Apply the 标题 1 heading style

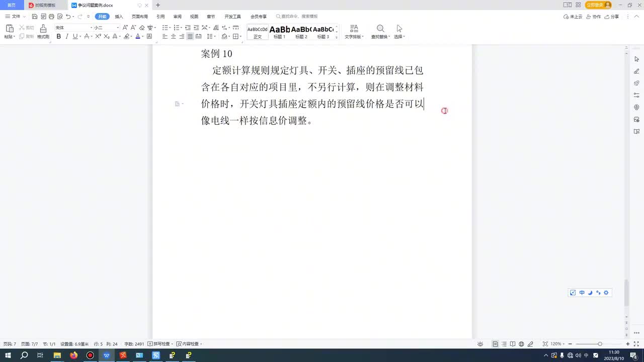[x=280, y=32]
